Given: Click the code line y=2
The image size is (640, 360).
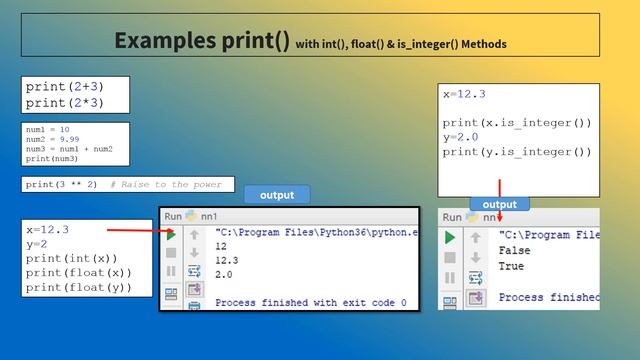Looking at the screenshot, I should [37, 244].
